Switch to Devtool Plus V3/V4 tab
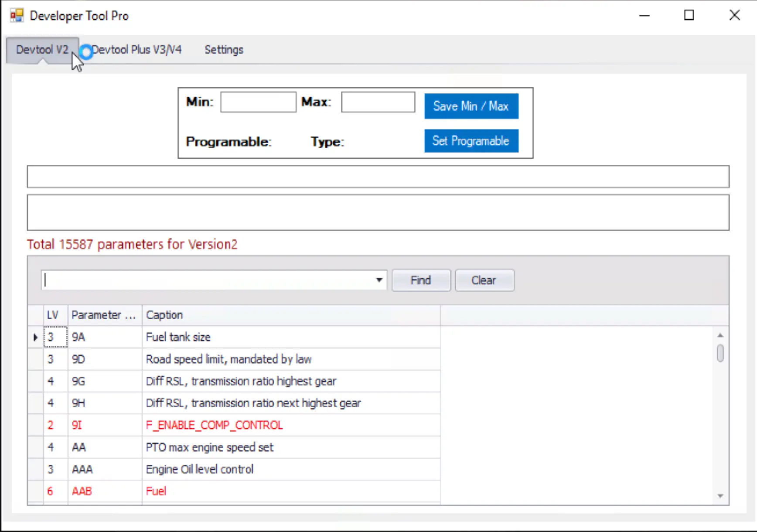The image size is (757, 532). click(x=136, y=50)
